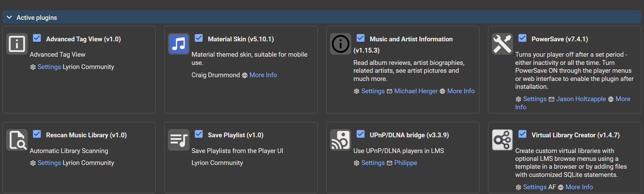Image resolution: width=644 pixels, height=194 pixels.
Task: Toggle the UPnP/DLNA bridge checkbox
Action: [x=360, y=134]
